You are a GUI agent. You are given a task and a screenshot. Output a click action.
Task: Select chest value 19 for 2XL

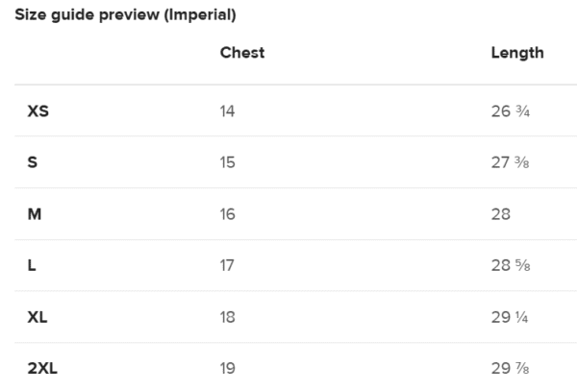pyautogui.click(x=227, y=368)
